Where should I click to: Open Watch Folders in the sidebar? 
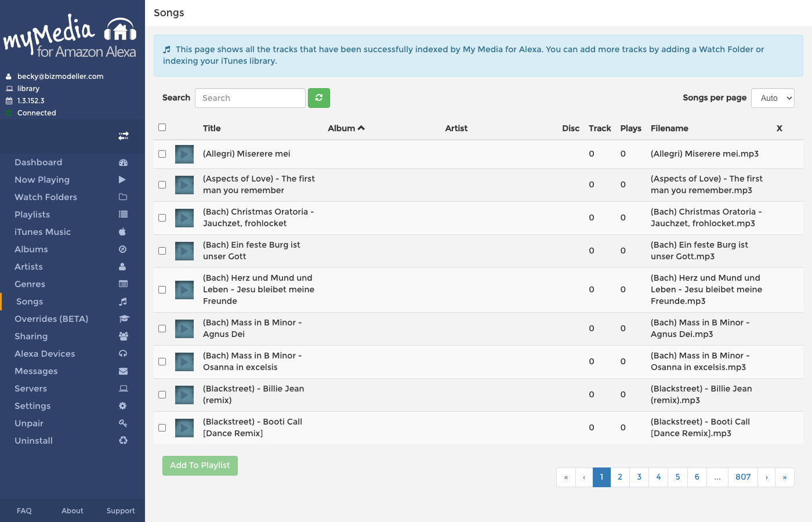click(46, 197)
